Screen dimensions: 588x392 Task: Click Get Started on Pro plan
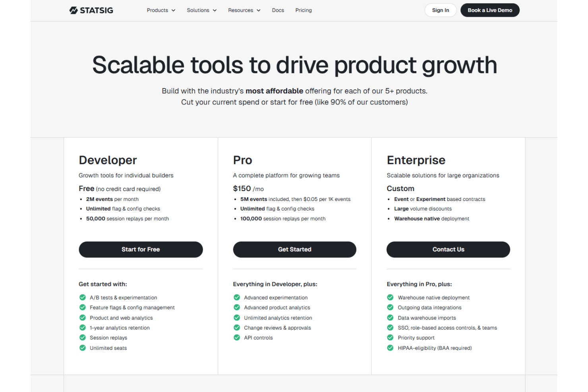(x=295, y=249)
